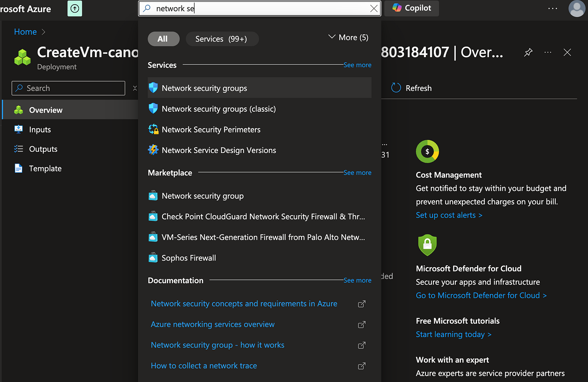Open How to collect a network trace
This screenshot has height=382, width=588.
coord(204,366)
